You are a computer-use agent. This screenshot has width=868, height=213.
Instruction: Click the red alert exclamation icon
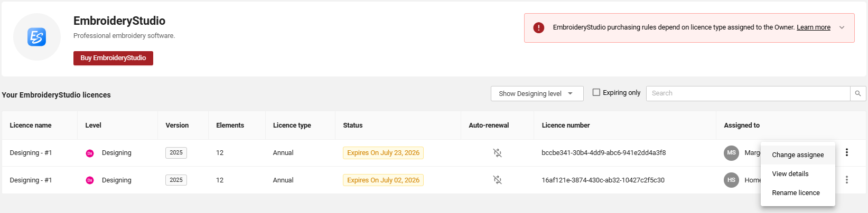[x=538, y=27]
